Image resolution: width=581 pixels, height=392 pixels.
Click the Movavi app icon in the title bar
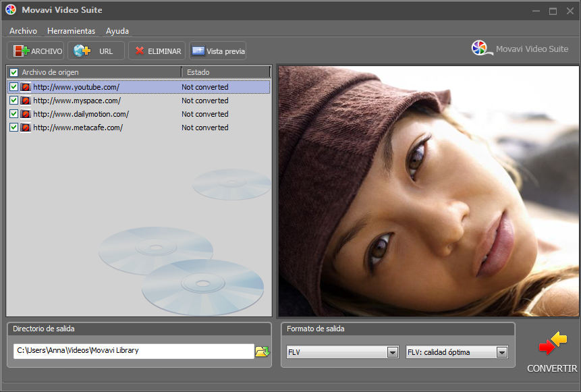(11, 10)
